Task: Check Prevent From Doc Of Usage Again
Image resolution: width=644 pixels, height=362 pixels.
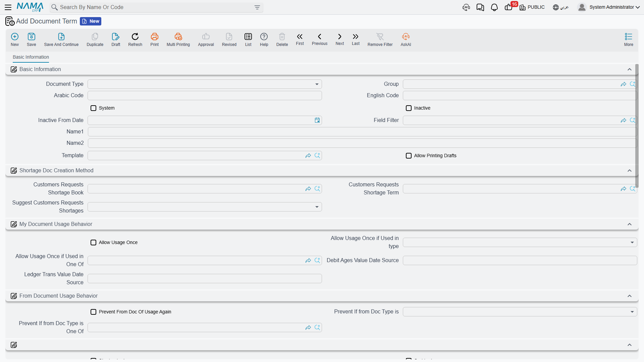Action: [94, 312]
